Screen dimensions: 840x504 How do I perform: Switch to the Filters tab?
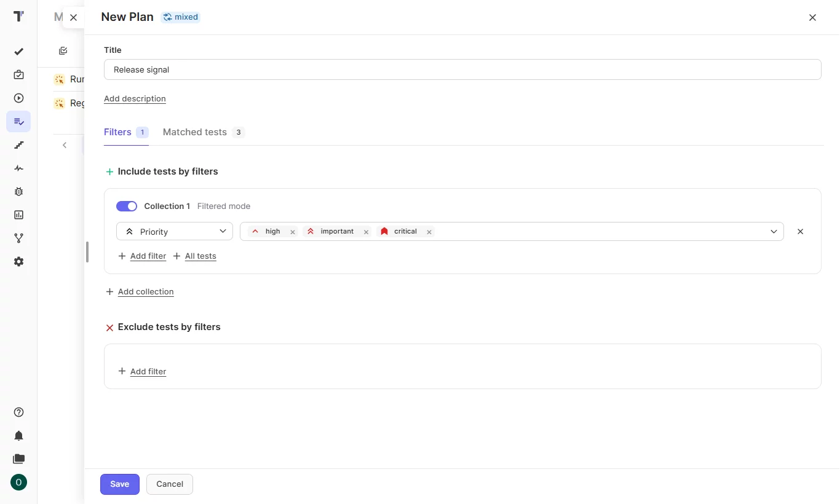[x=126, y=132]
